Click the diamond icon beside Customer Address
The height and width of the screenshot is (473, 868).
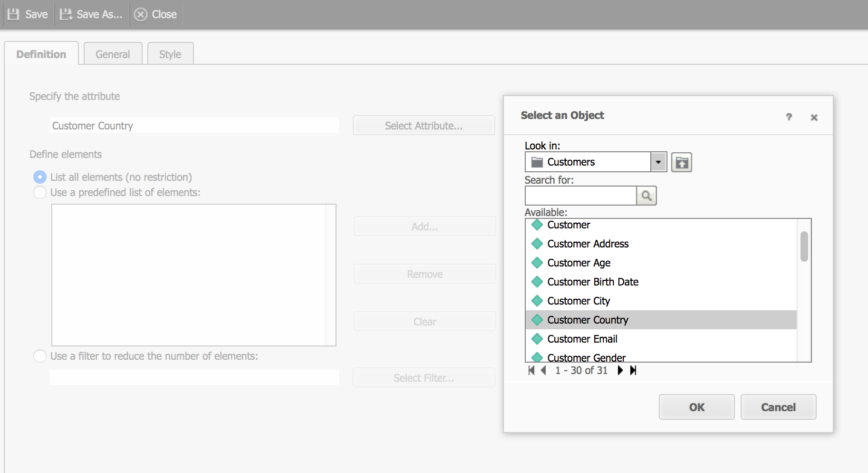pyautogui.click(x=537, y=244)
